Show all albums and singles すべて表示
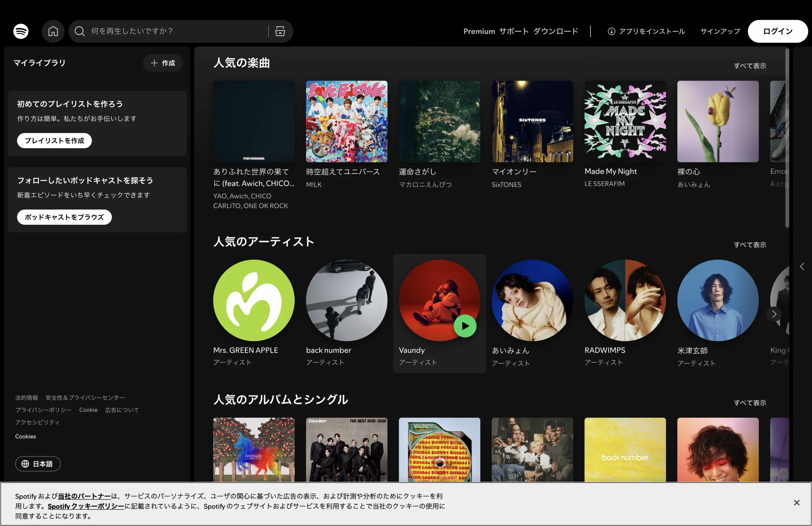Screen dimensions: 812x526 [750, 403]
